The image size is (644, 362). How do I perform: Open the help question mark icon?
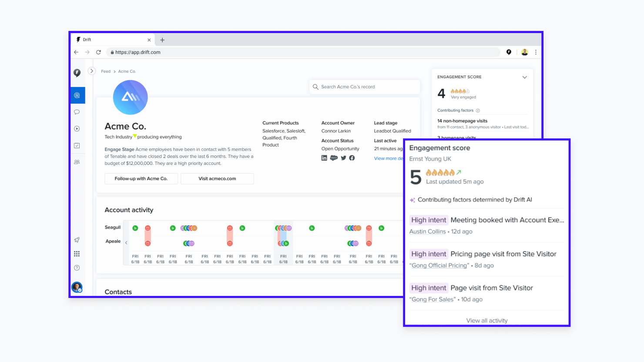pos(77,268)
